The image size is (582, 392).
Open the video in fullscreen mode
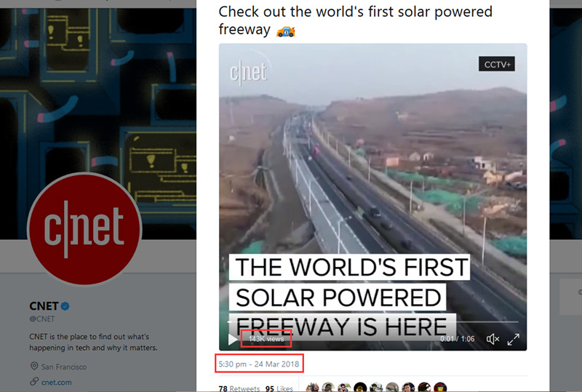click(514, 339)
